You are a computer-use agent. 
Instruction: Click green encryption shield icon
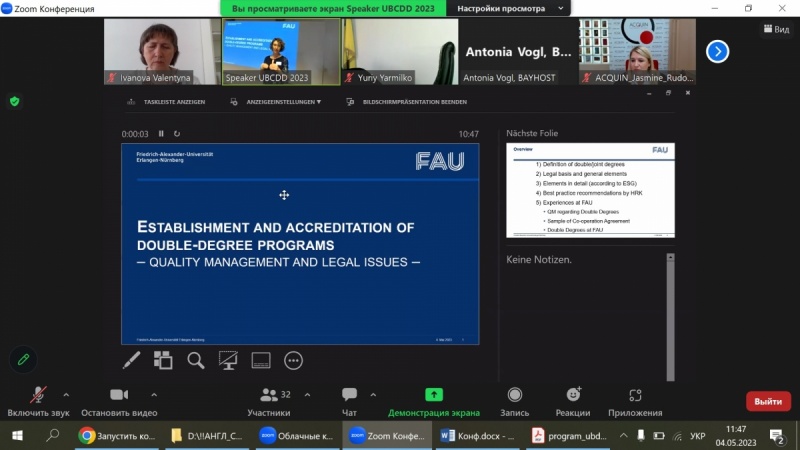14,101
